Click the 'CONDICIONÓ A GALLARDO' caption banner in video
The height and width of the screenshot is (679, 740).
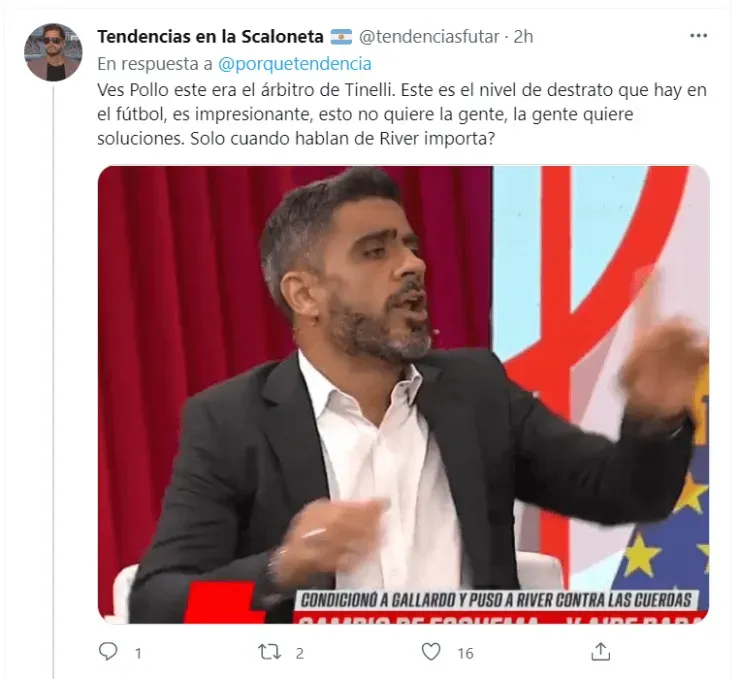(x=496, y=601)
